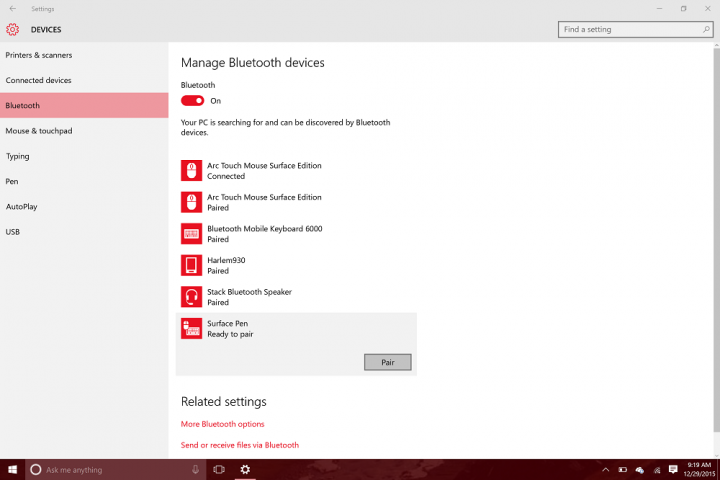The width and height of the screenshot is (720, 480).
Task: Select the Bluetooth sidebar item
Action: coord(84,105)
